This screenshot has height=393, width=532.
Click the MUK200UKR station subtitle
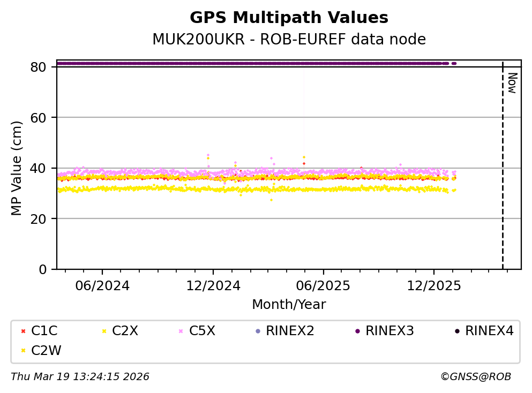click(289, 40)
